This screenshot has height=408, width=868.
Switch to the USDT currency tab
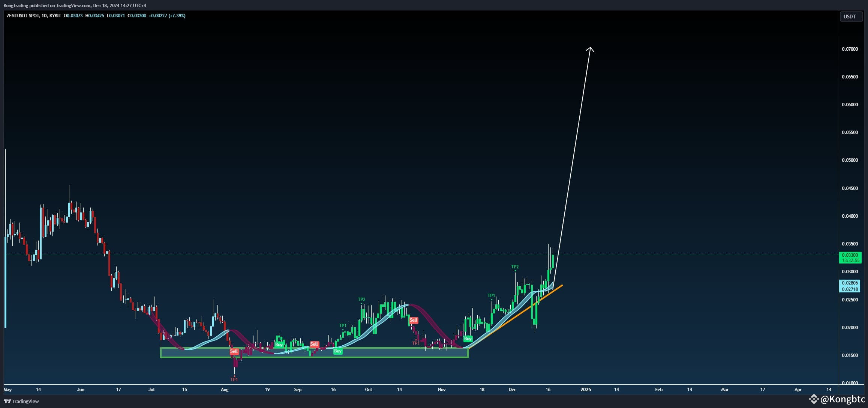pos(851,16)
